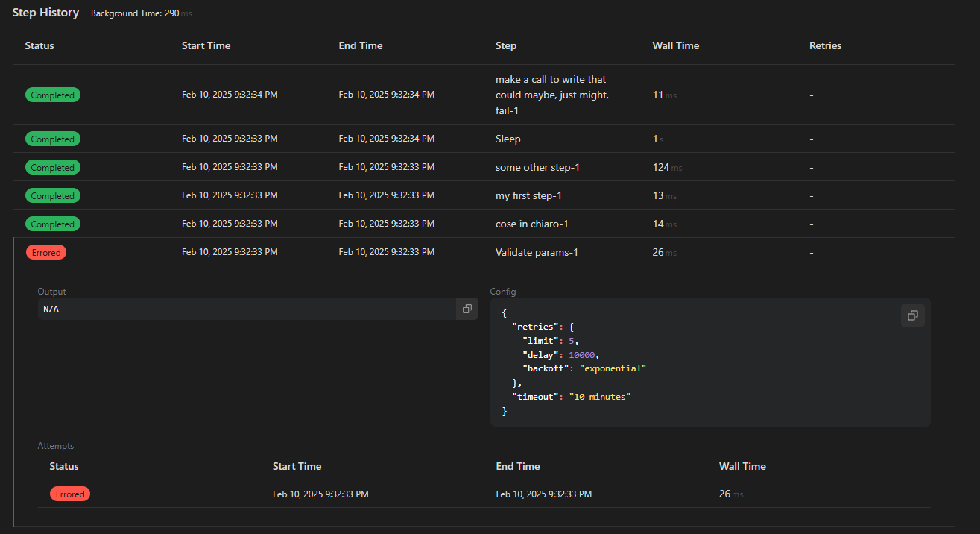
Task: Copy the Output value with the copy icon
Action: tap(467, 309)
